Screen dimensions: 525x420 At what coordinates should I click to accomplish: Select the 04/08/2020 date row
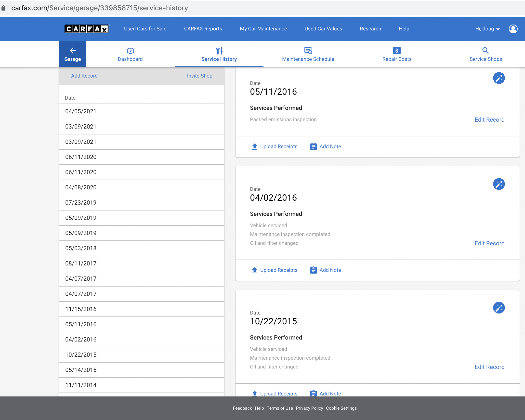pos(142,187)
